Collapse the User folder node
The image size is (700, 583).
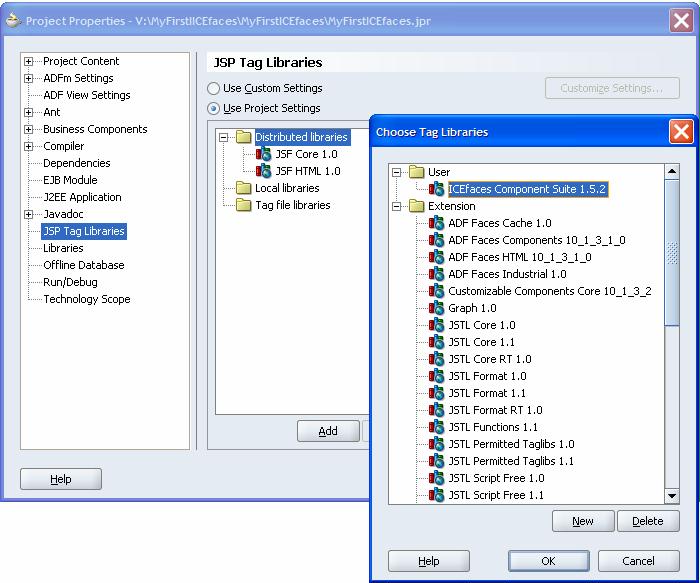pyautogui.click(x=396, y=172)
